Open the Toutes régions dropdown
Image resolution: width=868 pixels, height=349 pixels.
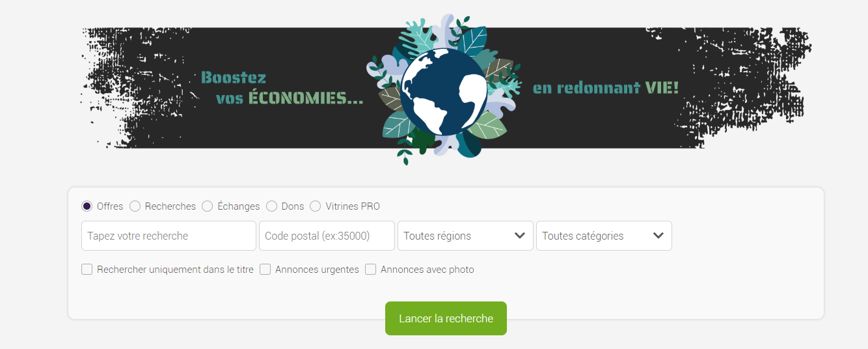tap(465, 236)
